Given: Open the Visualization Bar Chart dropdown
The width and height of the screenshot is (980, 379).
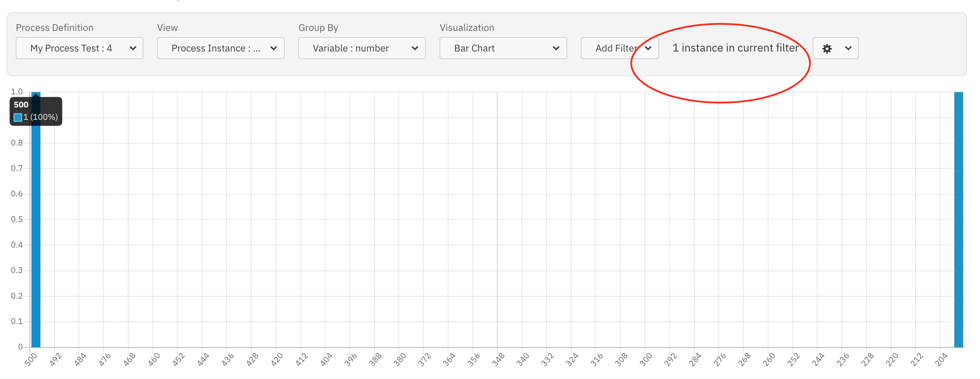Looking at the screenshot, I should click(x=503, y=48).
